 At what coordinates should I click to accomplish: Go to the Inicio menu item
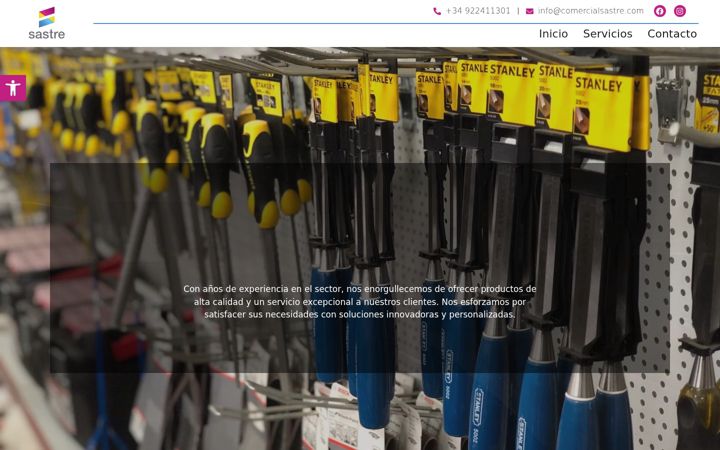[553, 34]
